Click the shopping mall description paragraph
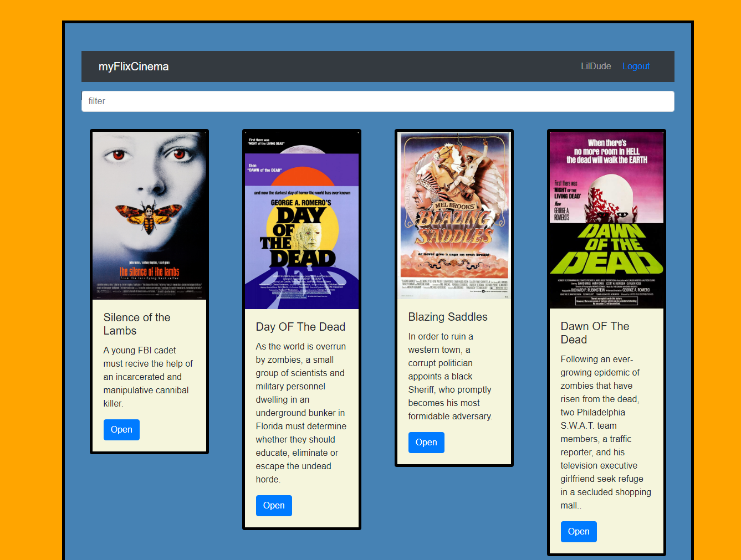The width and height of the screenshot is (741, 560). [606, 433]
